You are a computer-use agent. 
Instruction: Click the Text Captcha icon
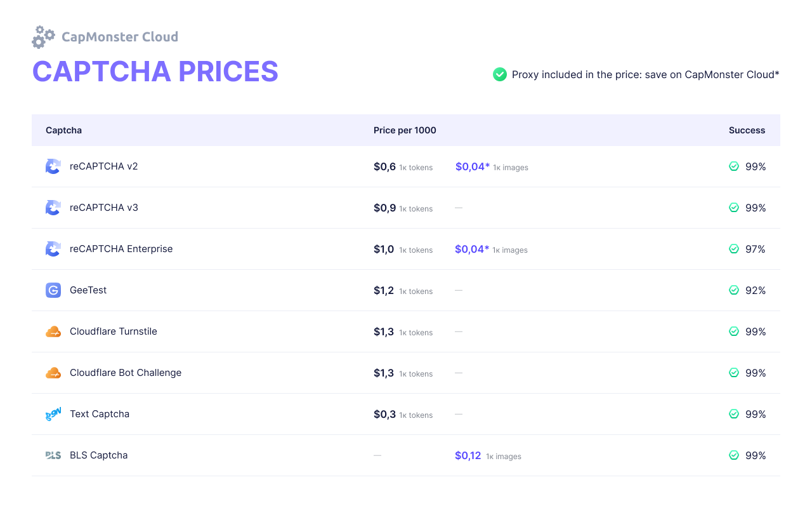point(53,415)
